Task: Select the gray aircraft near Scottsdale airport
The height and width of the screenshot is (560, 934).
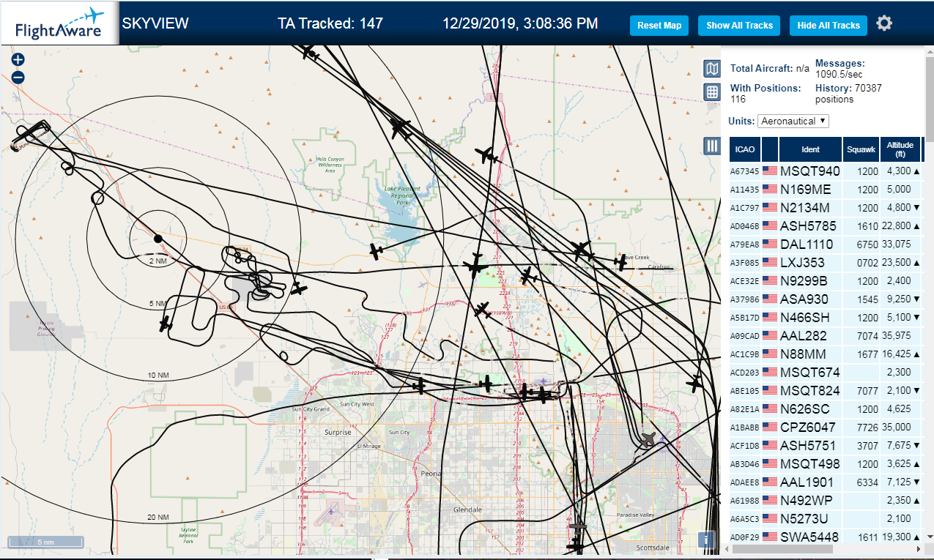Action: click(648, 438)
